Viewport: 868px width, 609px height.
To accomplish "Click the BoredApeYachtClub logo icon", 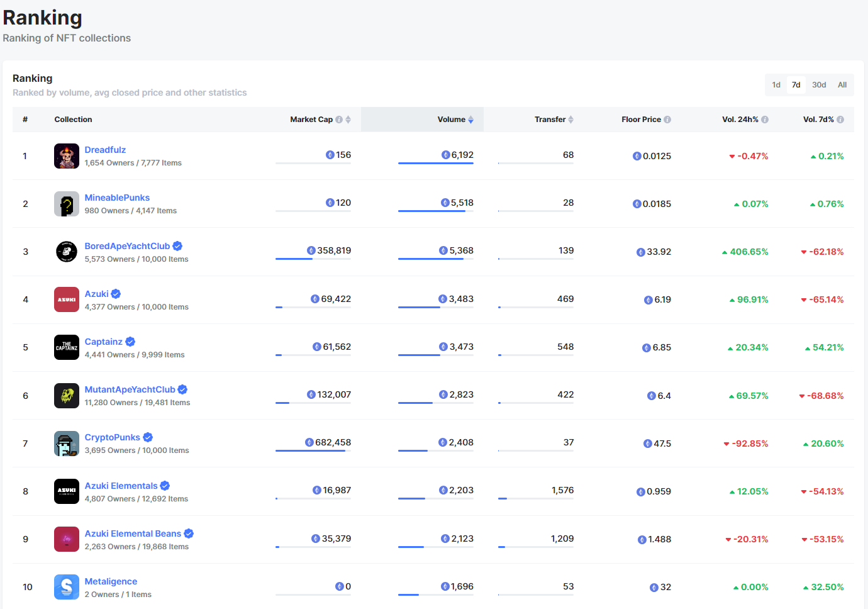I will pyautogui.click(x=67, y=252).
